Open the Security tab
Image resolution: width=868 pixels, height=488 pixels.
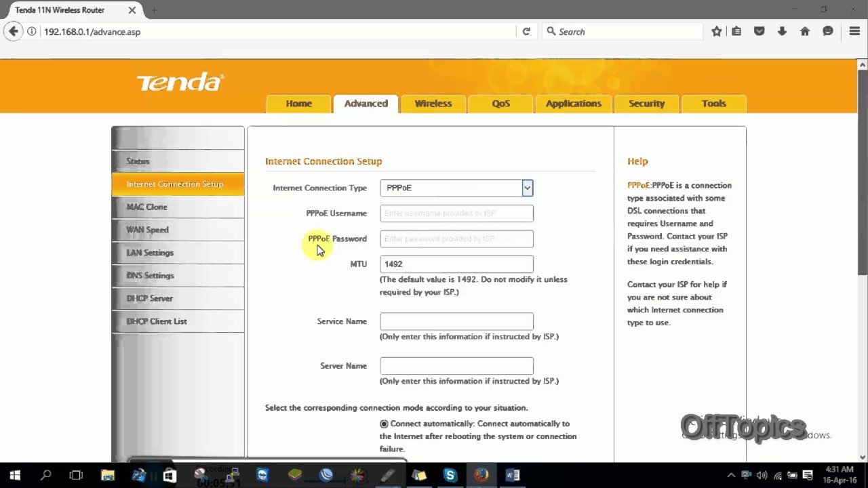(647, 104)
